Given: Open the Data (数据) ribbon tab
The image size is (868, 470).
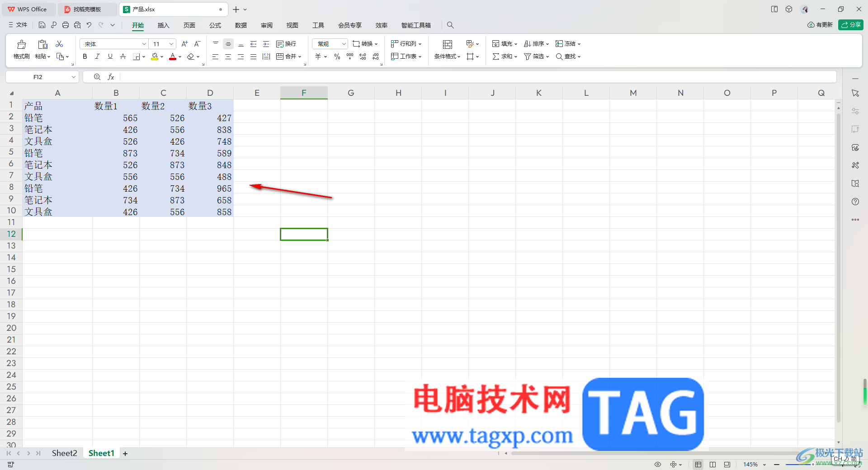Looking at the screenshot, I should [x=241, y=25].
